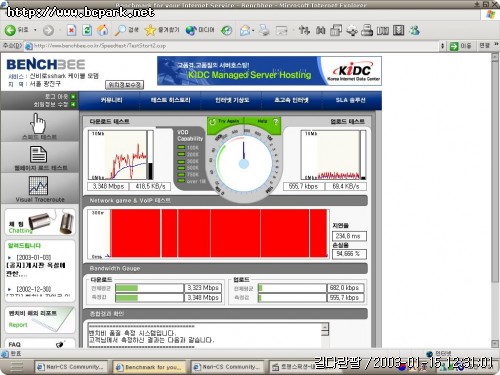Click the 418.5 KB/s download value
Screen dimensions: 500x375
[150, 186]
